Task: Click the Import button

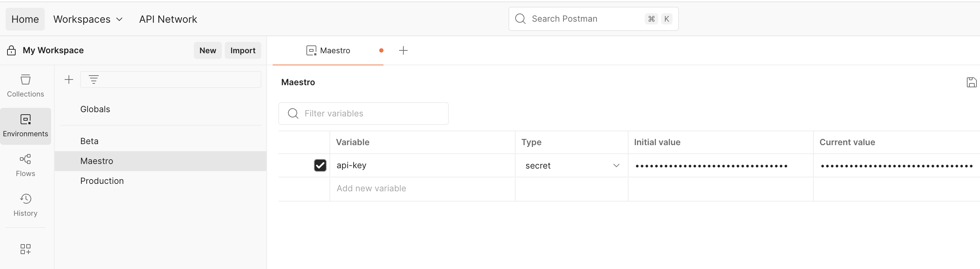Action: [243, 50]
